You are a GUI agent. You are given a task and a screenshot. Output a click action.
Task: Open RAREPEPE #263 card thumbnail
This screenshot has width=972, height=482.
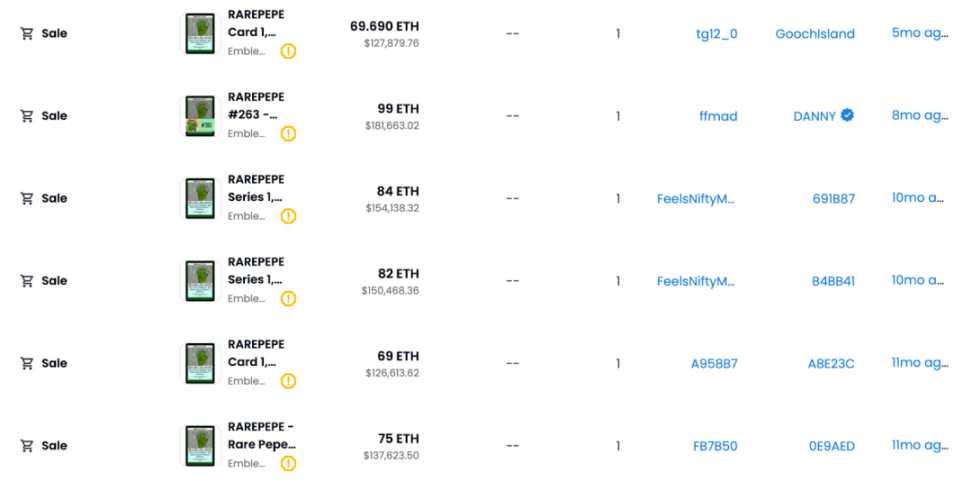[x=200, y=116]
